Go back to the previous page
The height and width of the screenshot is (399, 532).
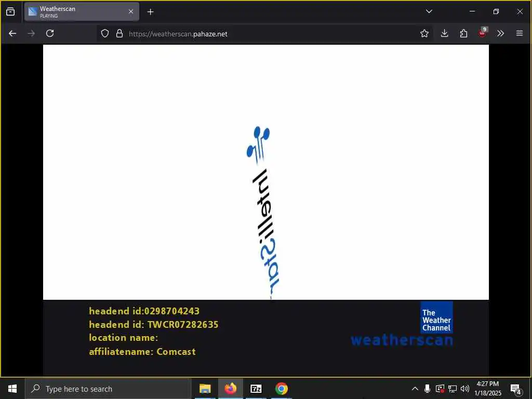click(12, 33)
